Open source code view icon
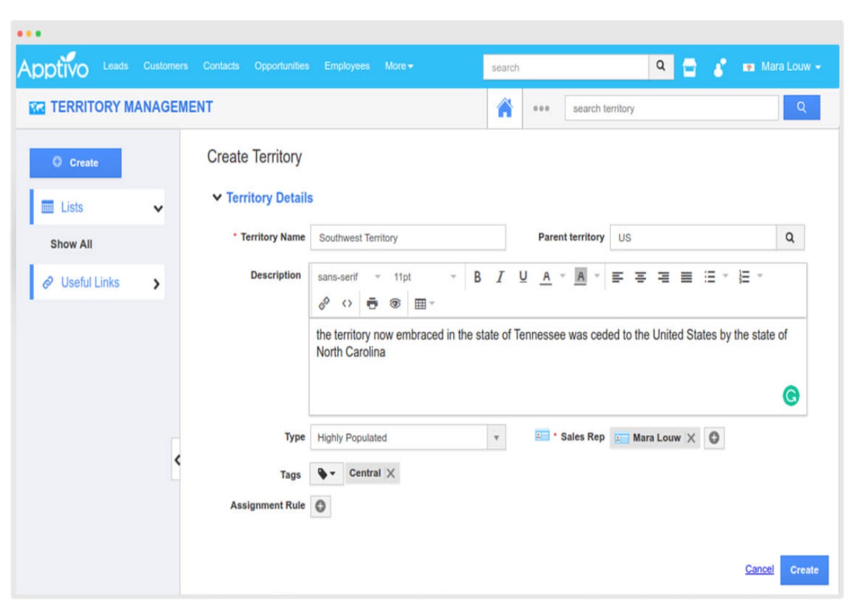 [347, 304]
